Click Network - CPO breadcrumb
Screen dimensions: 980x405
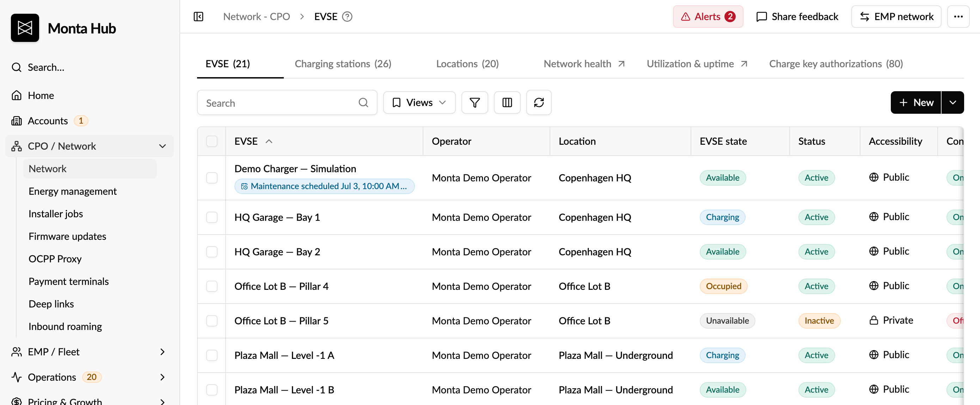click(256, 17)
